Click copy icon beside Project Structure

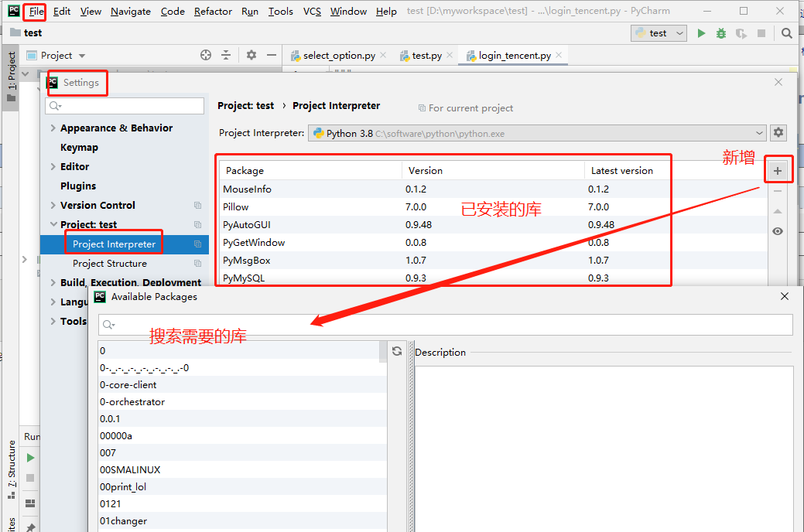click(197, 264)
